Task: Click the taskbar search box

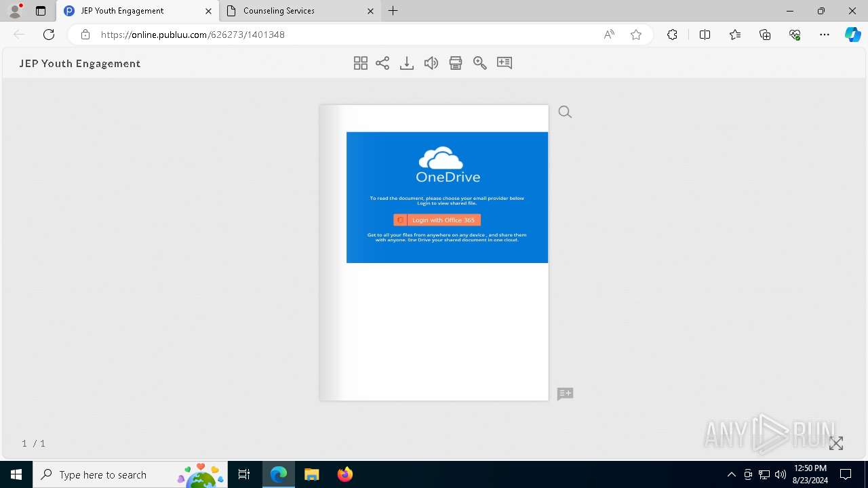Action: point(130,474)
